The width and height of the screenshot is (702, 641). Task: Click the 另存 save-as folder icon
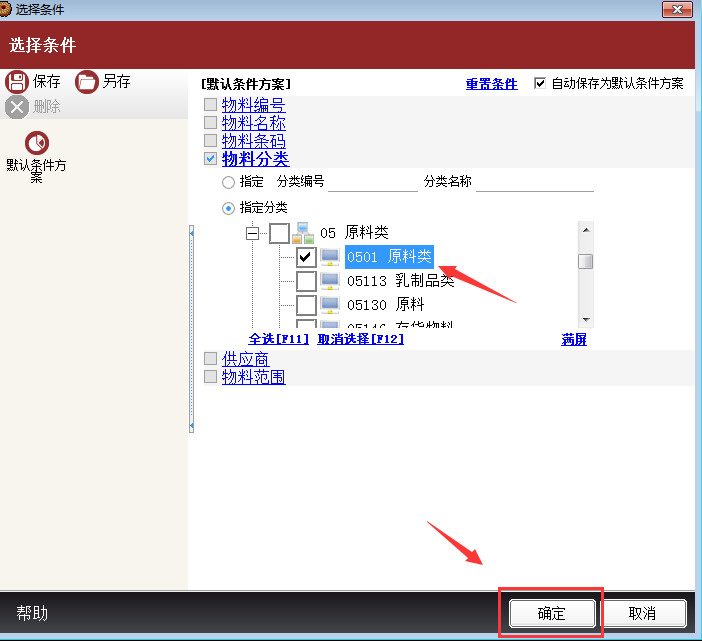pyautogui.click(x=86, y=82)
